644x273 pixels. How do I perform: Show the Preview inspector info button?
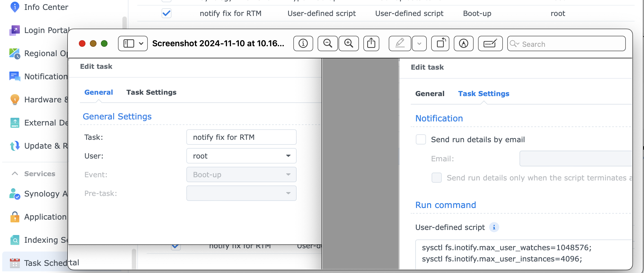click(x=303, y=43)
